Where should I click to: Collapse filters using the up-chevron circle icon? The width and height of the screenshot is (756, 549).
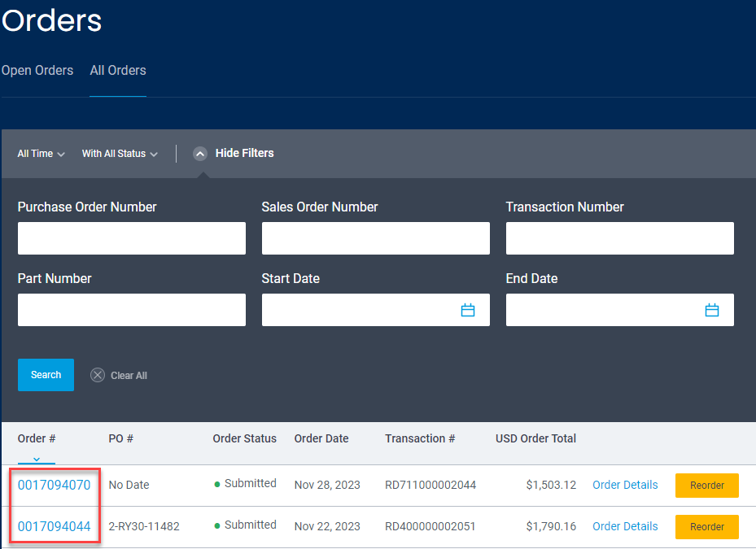(x=200, y=154)
